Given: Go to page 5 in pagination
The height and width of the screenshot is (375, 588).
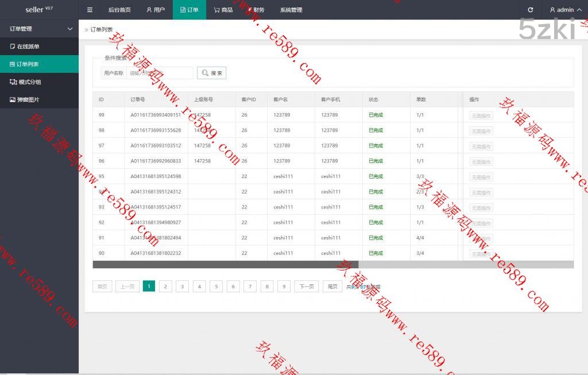Looking at the screenshot, I should tap(216, 287).
